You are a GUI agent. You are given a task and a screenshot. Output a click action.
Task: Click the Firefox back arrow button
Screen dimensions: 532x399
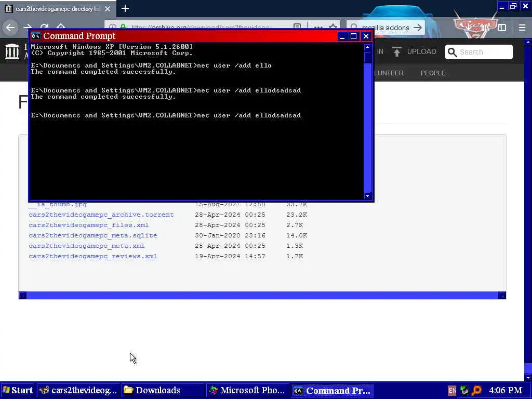[x=10, y=27]
